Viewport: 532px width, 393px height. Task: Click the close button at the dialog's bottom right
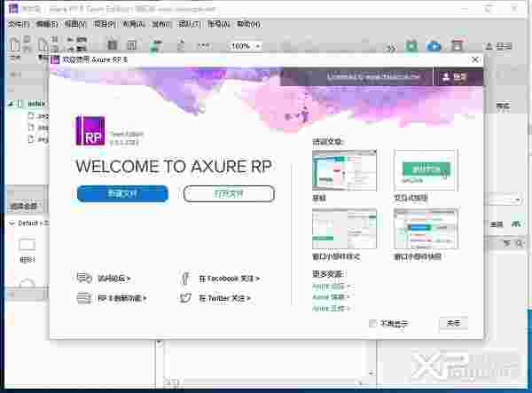pyautogui.click(x=453, y=323)
